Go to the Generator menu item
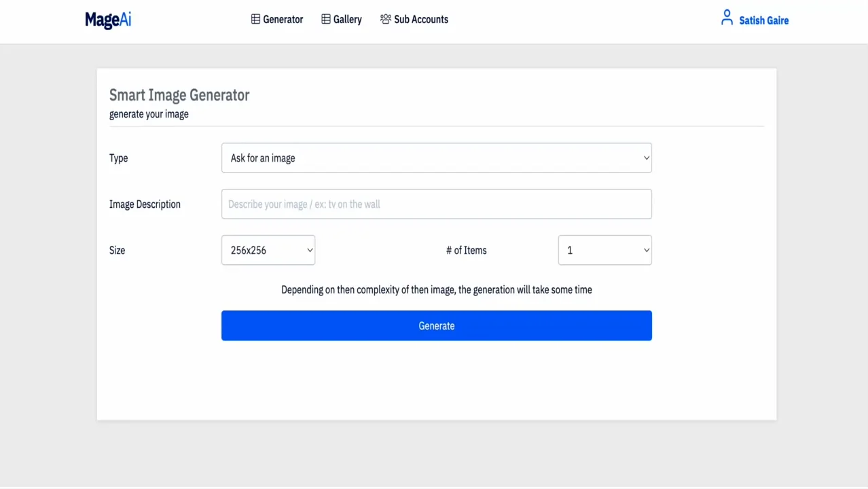Viewport: 868px width, 489px height. click(x=283, y=20)
